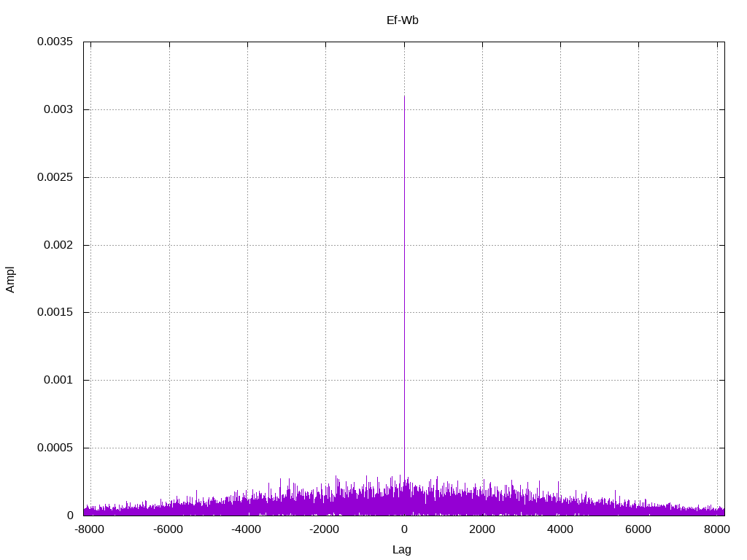Click the Lag x-axis label
Viewport: 747px width, 560px height.
pos(402,549)
